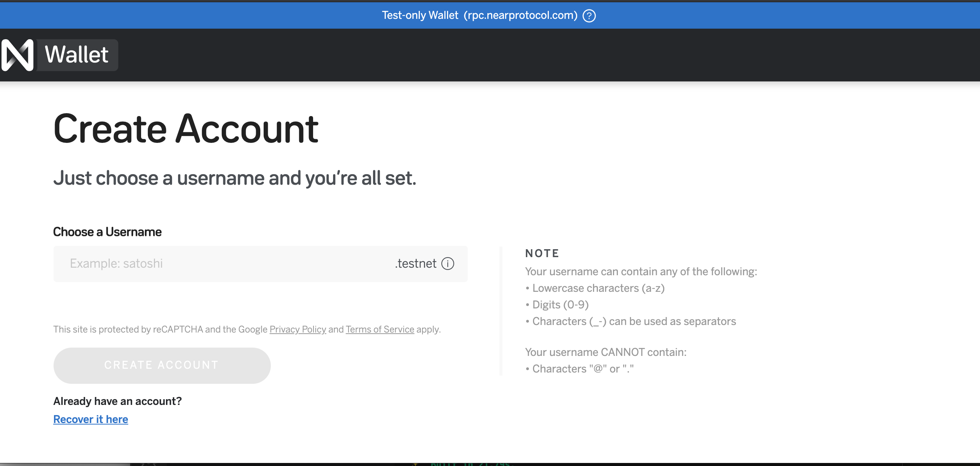The height and width of the screenshot is (466, 980).
Task: Click the Already have an account? text
Action: [118, 401]
